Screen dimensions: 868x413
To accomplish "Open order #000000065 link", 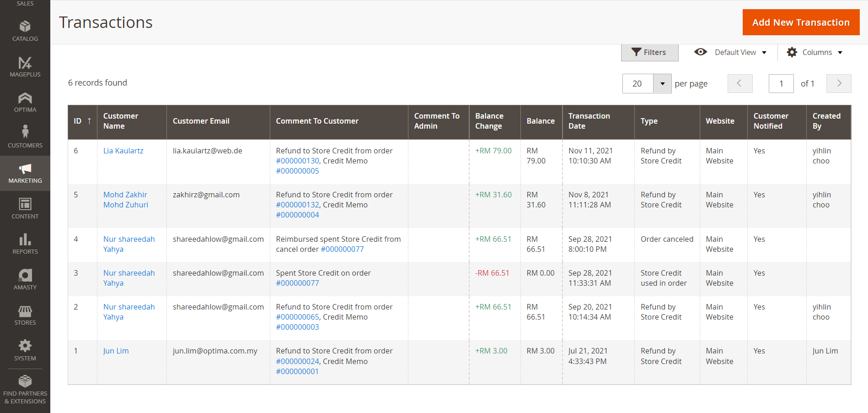I will [x=297, y=317].
